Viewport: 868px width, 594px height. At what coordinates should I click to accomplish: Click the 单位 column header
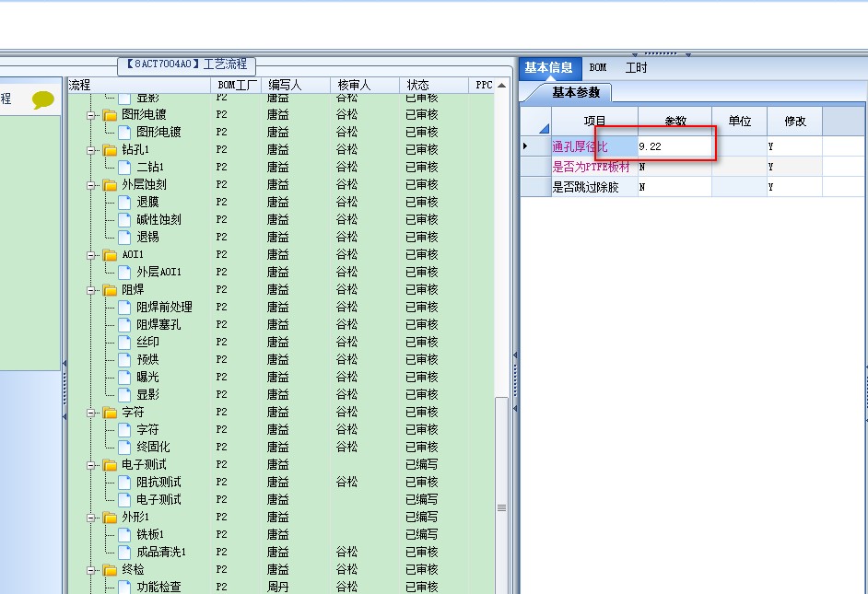pyautogui.click(x=740, y=122)
